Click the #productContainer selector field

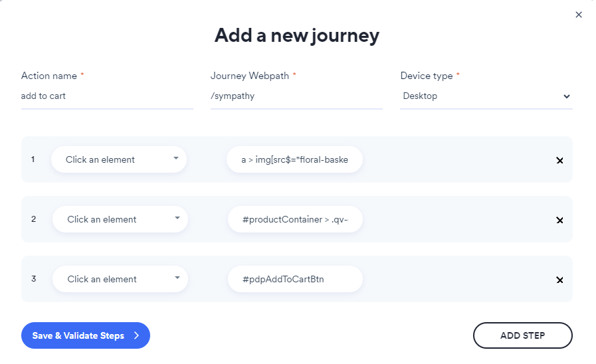pos(295,219)
